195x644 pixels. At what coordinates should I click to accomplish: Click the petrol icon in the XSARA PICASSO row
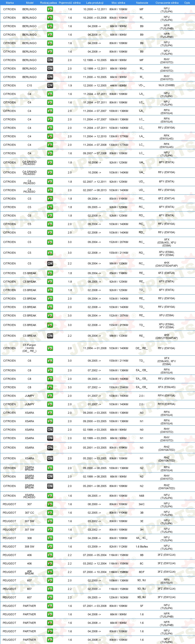[50, 496]
